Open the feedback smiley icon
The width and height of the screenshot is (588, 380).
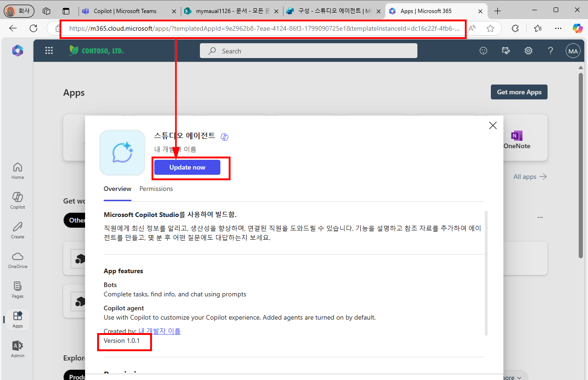483,51
